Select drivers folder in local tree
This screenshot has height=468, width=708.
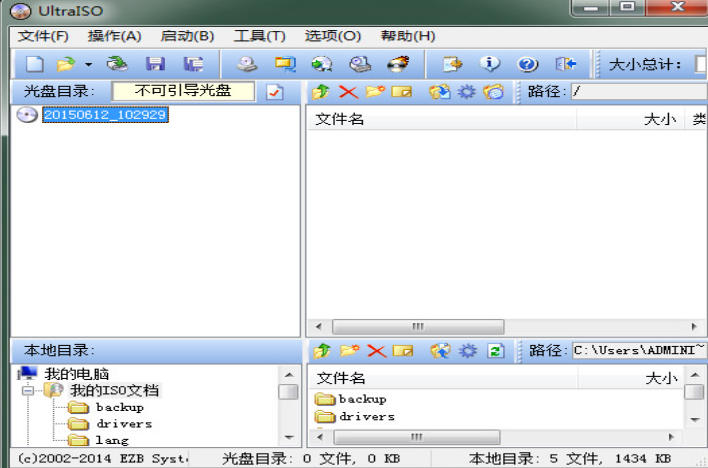(x=124, y=424)
